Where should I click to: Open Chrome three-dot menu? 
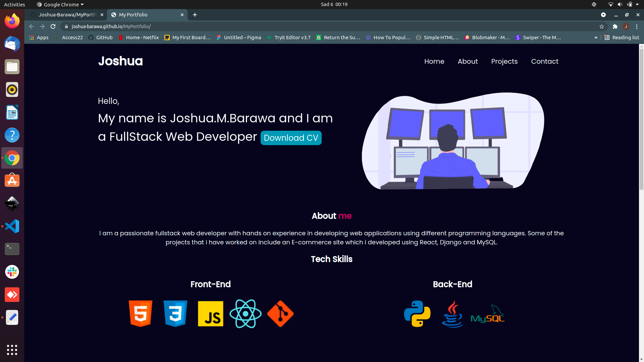[637, 26]
